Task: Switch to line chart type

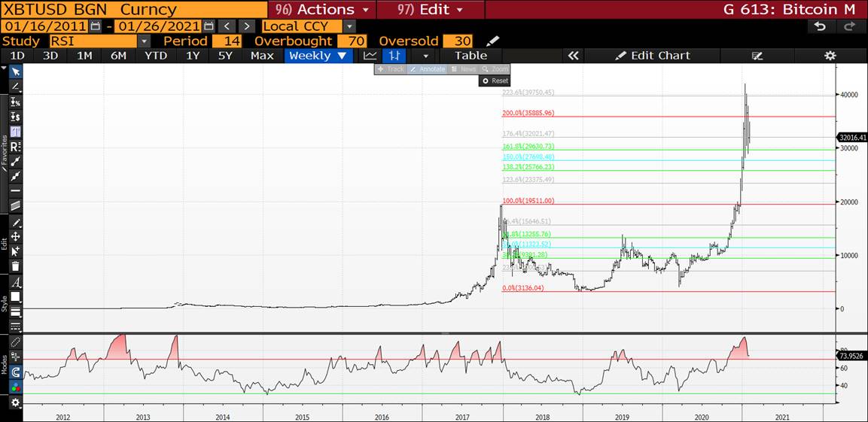Action: pos(370,56)
